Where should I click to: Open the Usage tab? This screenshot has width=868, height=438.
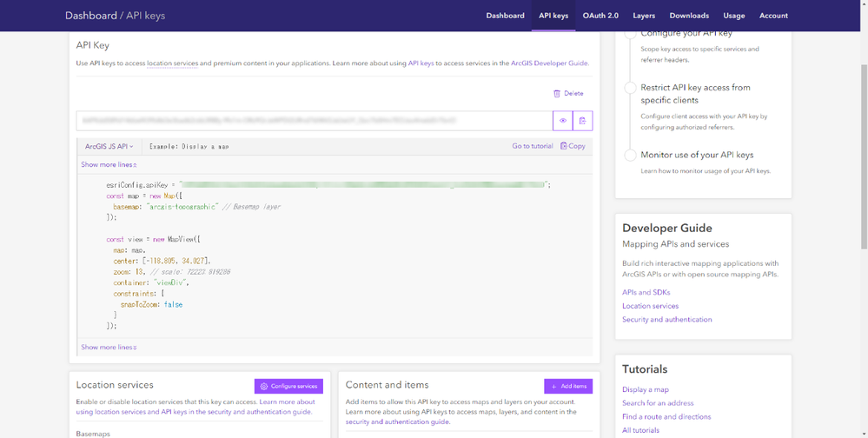733,16
